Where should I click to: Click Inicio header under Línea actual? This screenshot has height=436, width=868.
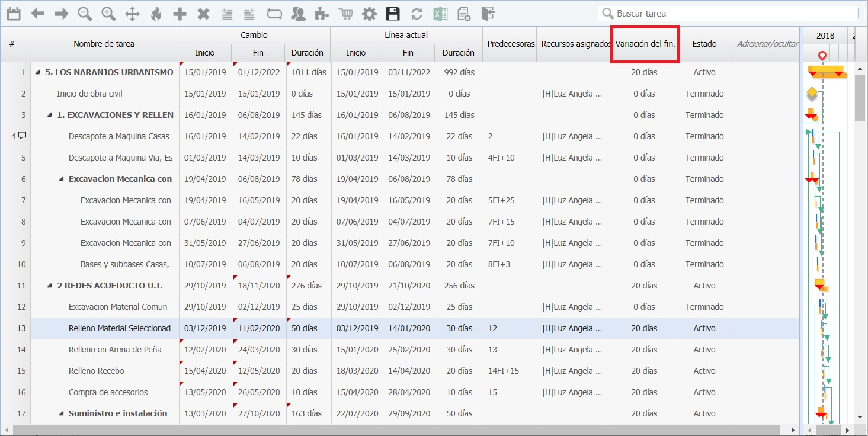pyautogui.click(x=356, y=53)
